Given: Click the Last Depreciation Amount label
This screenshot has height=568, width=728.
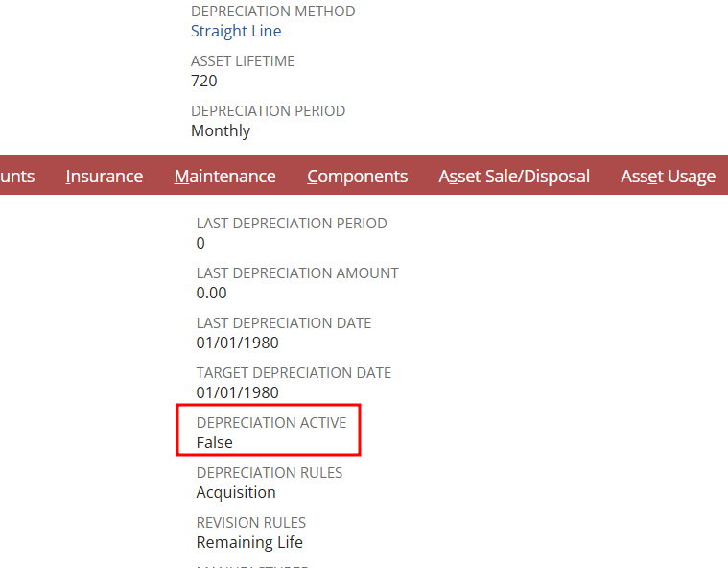Looking at the screenshot, I should click(x=297, y=272).
